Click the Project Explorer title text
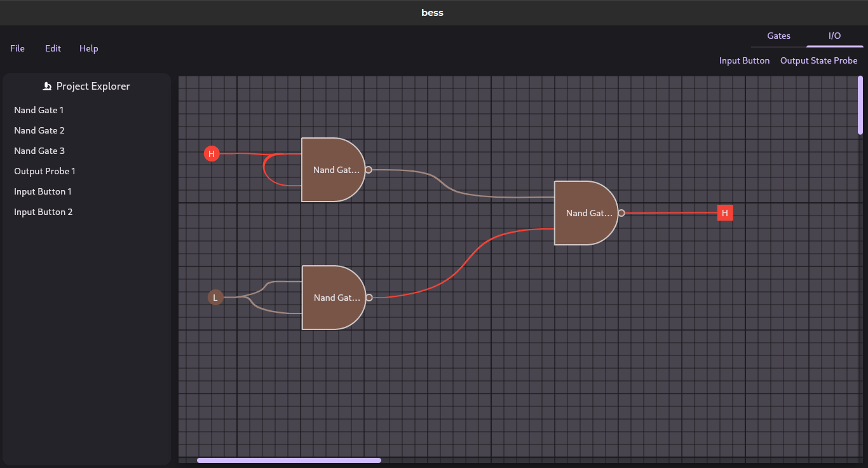Viewport: 868px width, 468px height. [x=93, y=86]
